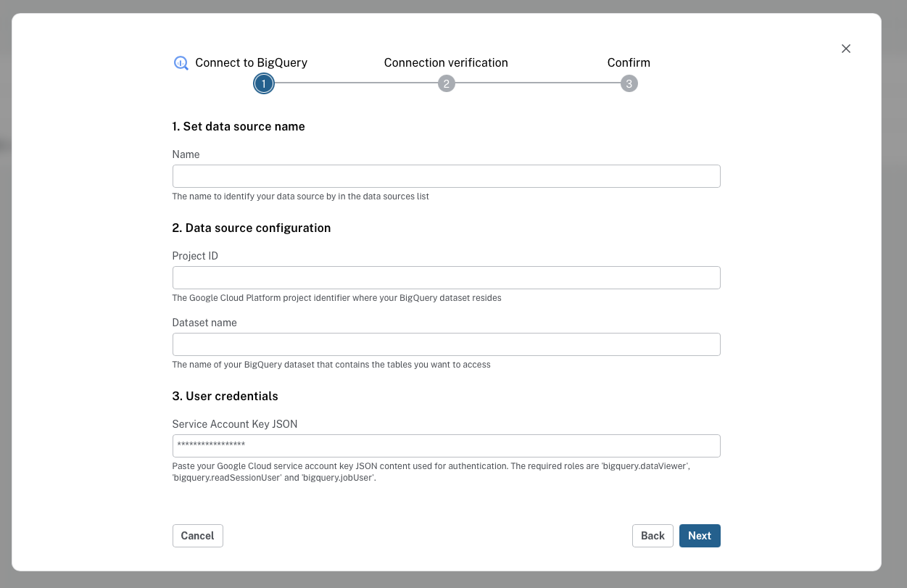Click the Next button

coord(700,536)
